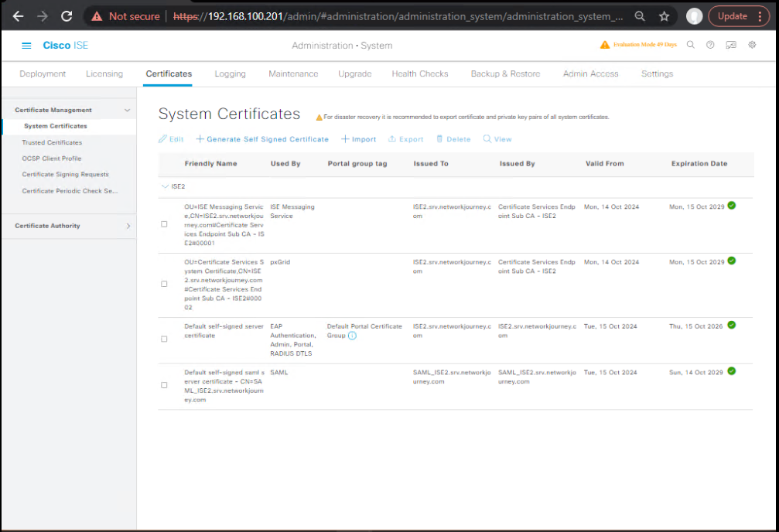
Task: Open Certificate Signing Requests in sidebar
Action: click(x=65, y=174)
